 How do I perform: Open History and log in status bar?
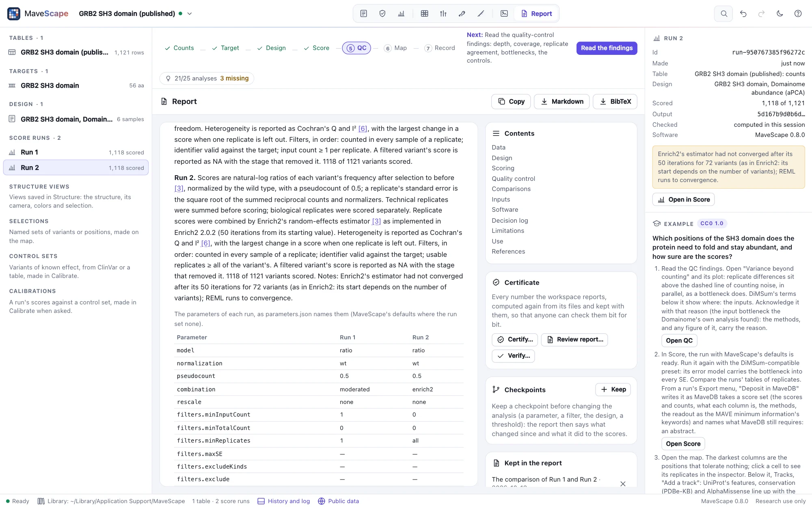[x=284, y=501]
